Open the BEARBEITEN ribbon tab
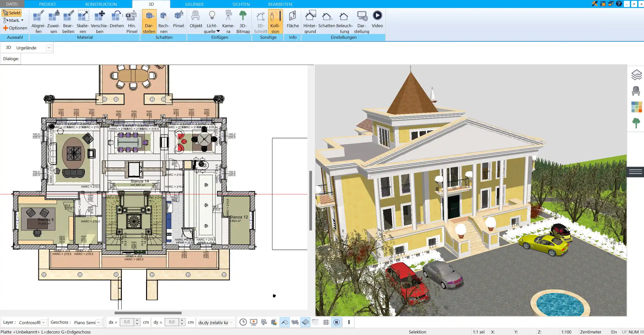644x335 pixels. [280, 4]
